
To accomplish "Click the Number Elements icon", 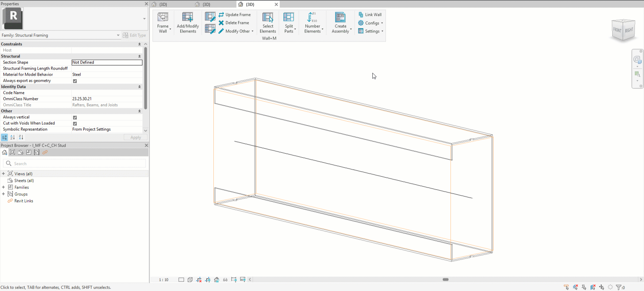I will 312,17.
